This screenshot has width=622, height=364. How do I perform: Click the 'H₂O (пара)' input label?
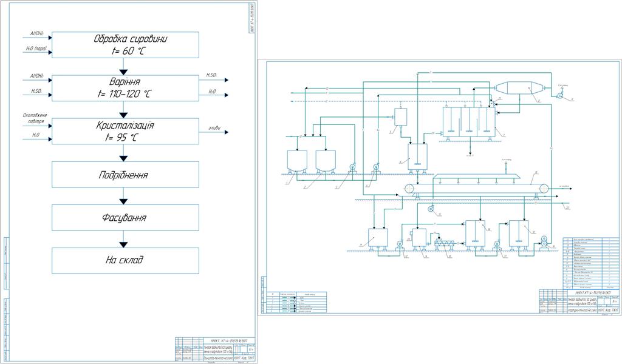tap(36, 49)
